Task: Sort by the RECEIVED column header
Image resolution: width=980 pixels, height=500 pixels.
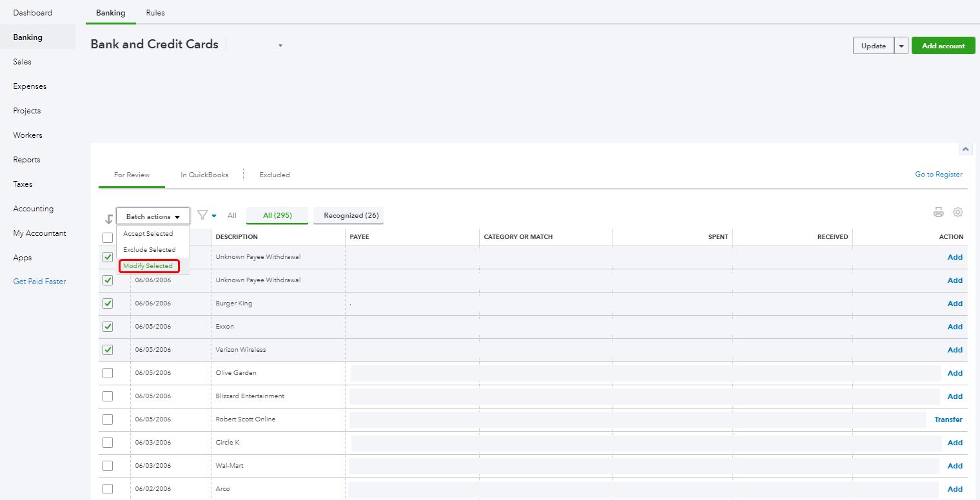Action: click(x=832, y=237)
